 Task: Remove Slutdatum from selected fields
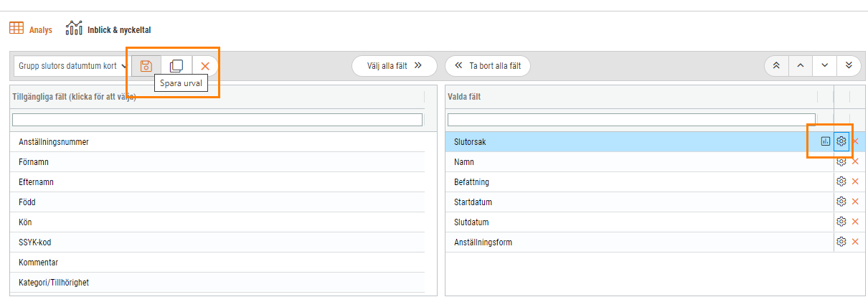(855, 222)
